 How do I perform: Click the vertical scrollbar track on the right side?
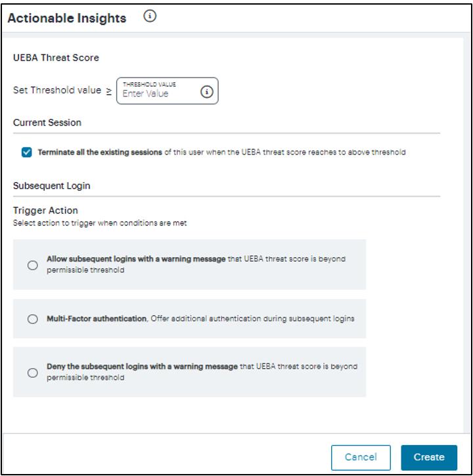pos(466,235)
